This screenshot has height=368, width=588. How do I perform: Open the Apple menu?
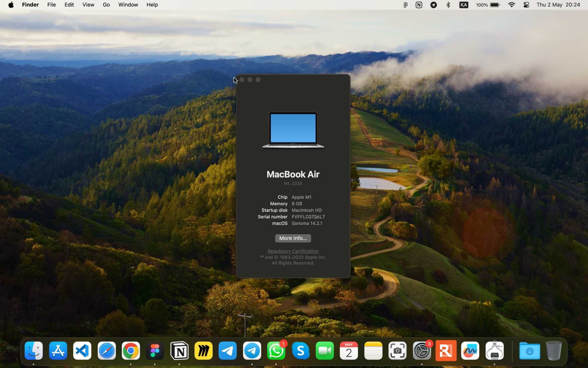[x=11, y=5]
